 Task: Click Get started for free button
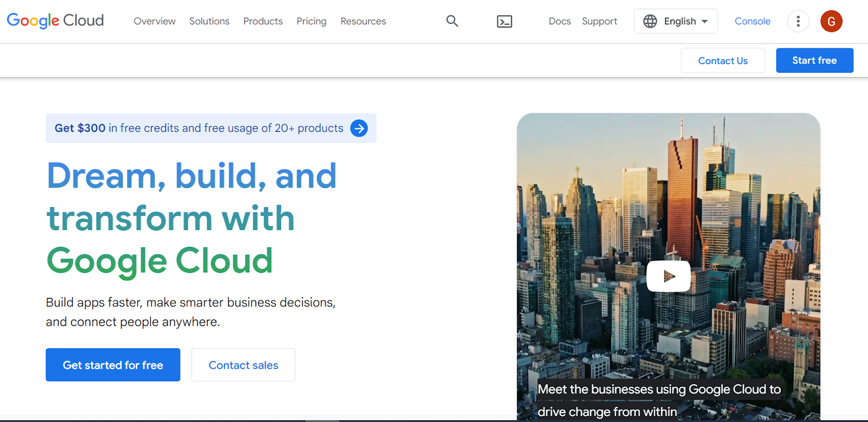[x=113, y=365]
